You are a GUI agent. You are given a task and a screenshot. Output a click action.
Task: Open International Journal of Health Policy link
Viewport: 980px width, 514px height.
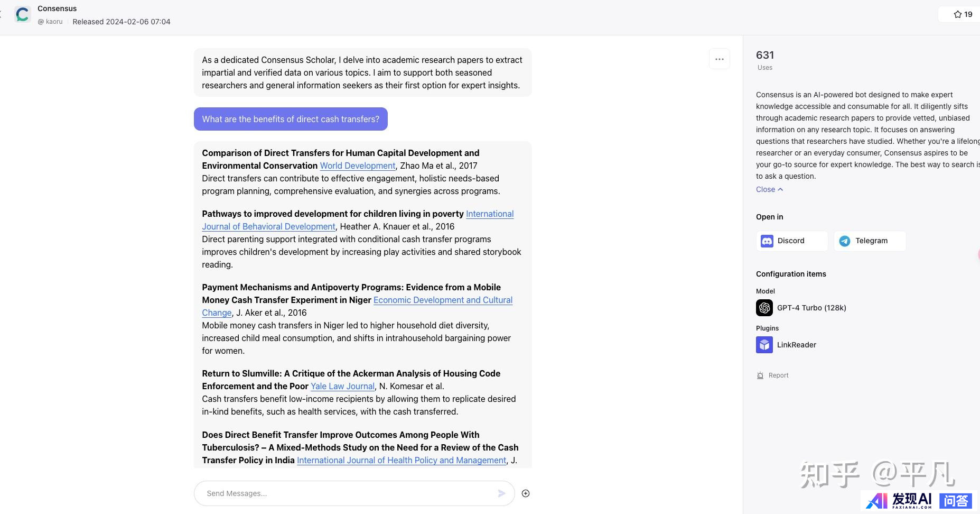click(x=401, y=460)
